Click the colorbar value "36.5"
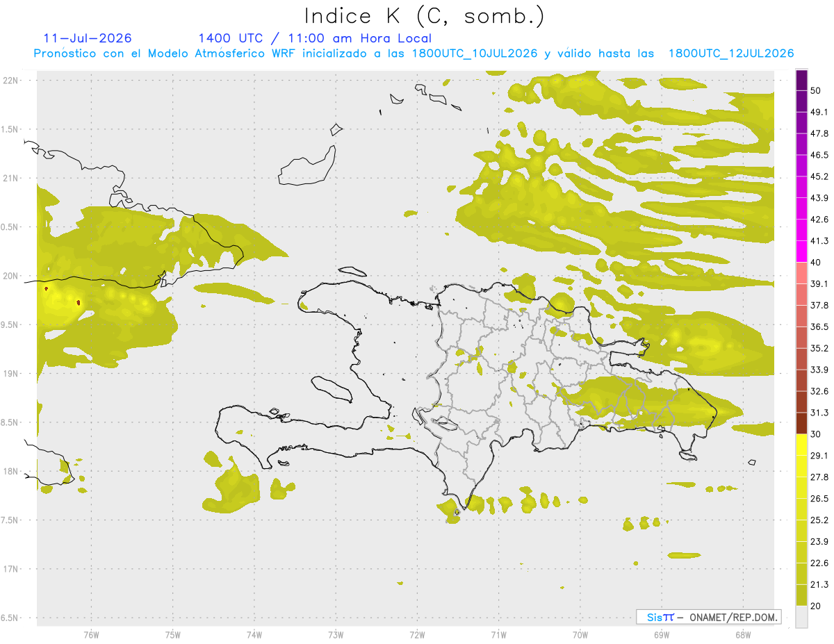Image resolution: width=834 pixels, height=644 pixels. [x=820, y=327]
